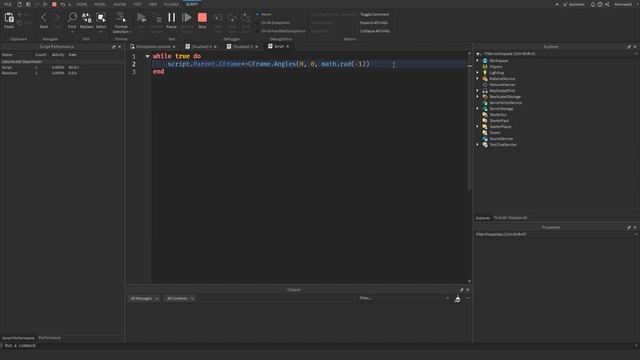Image resolution: width=640 pixels, height=360 pixels.
Task: Switch to the HOME ribbon tab
Action: click(x=82, y=4)
